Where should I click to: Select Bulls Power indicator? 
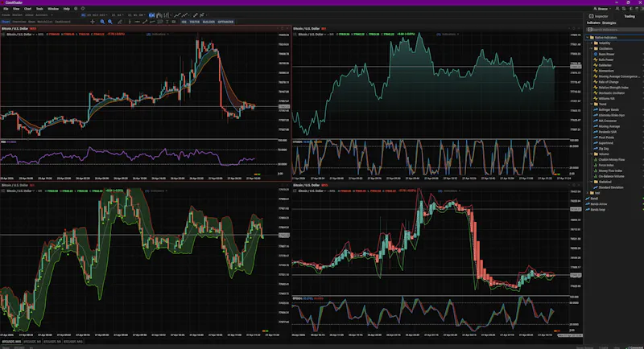pos(606,60)
